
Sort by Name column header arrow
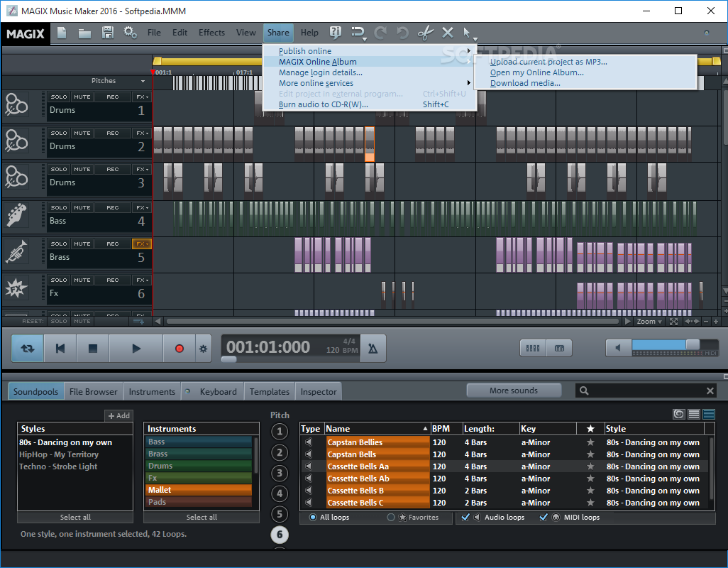point(425,429)
